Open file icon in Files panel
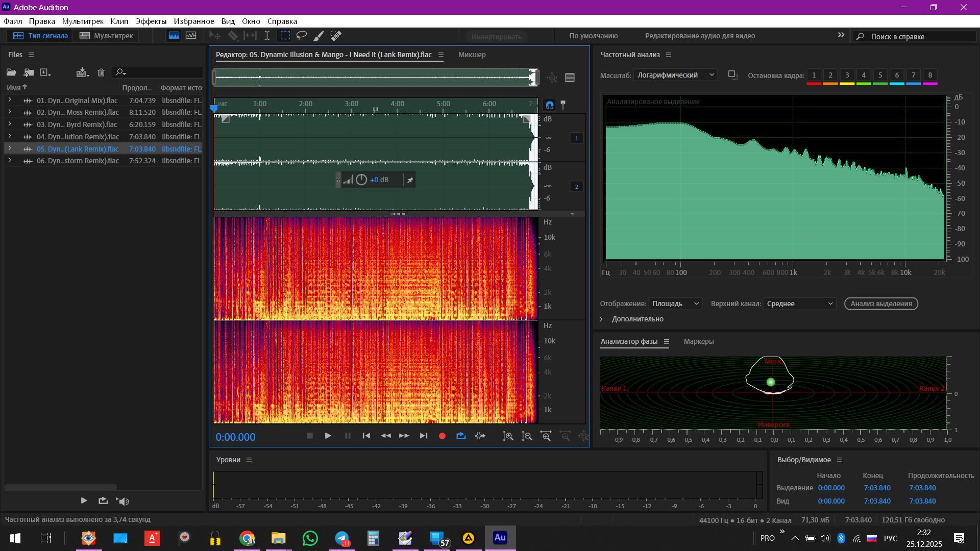 [11, 72]
